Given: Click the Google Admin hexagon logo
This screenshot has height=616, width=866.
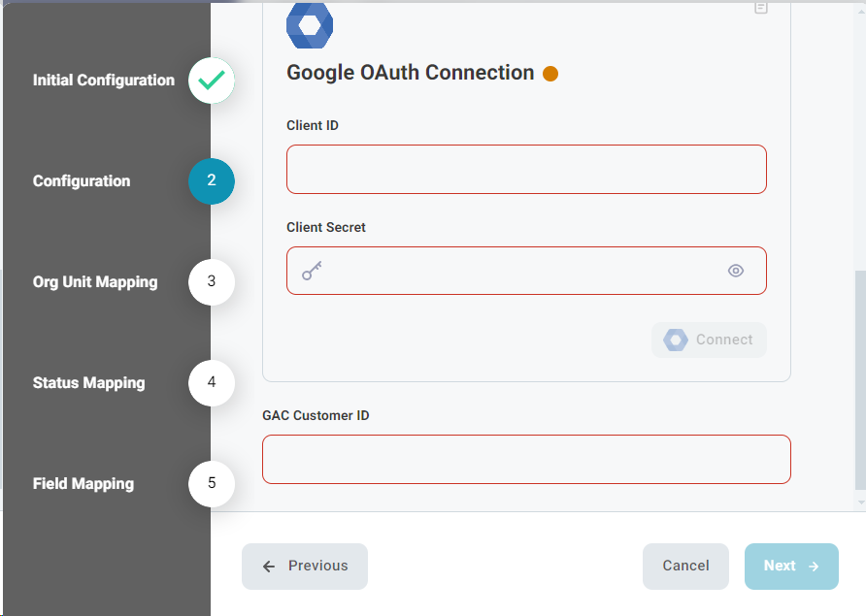Looking at the screenshot, I should [x=310, y=25].
